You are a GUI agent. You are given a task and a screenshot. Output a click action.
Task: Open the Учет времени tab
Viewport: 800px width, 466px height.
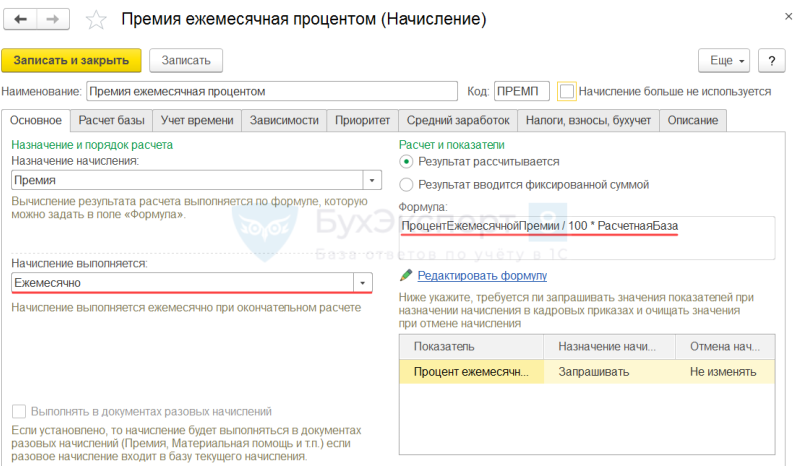[x=197, y=120]
